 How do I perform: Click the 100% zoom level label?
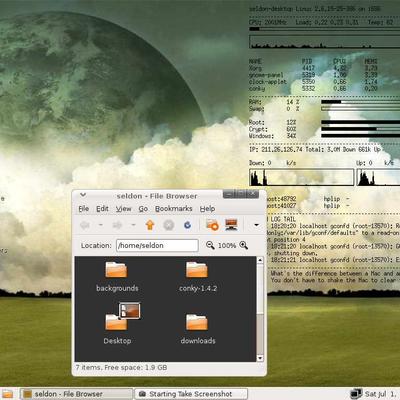227,246
